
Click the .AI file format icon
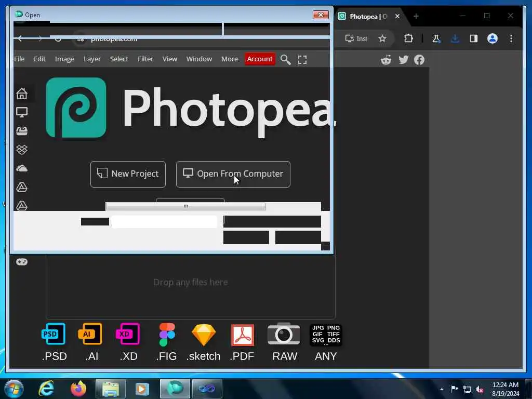(90, 334)
